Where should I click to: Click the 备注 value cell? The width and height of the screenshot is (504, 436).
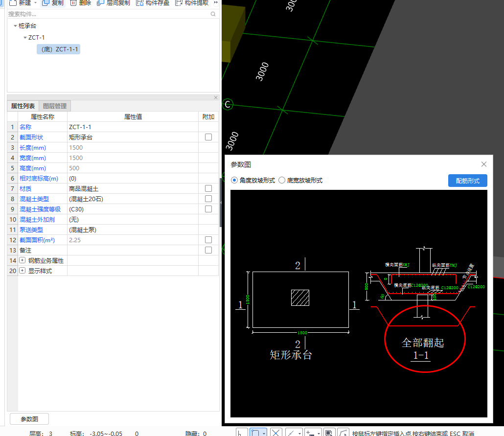(x=133, y=251)
